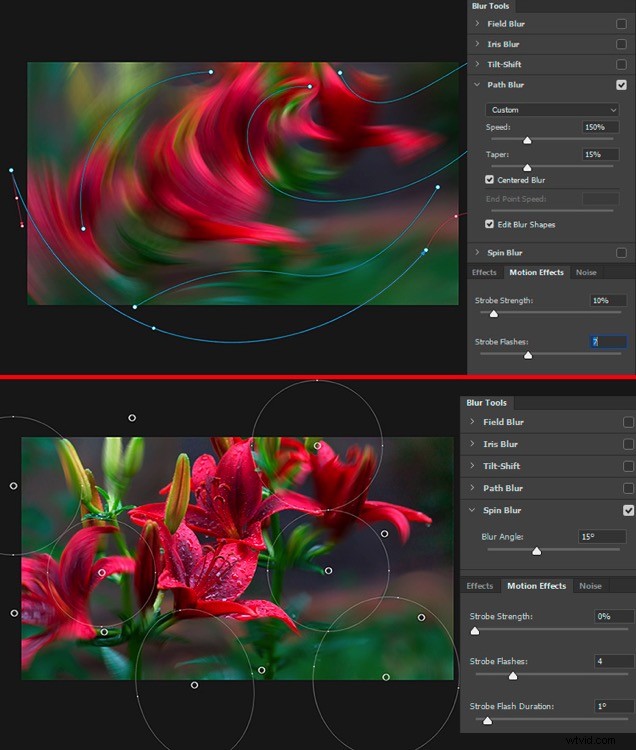This screenshot has width=636, height=750.
Task: Tick the unchecked Path Blur checkbox above Spin Blur
Action: (628, 488)
